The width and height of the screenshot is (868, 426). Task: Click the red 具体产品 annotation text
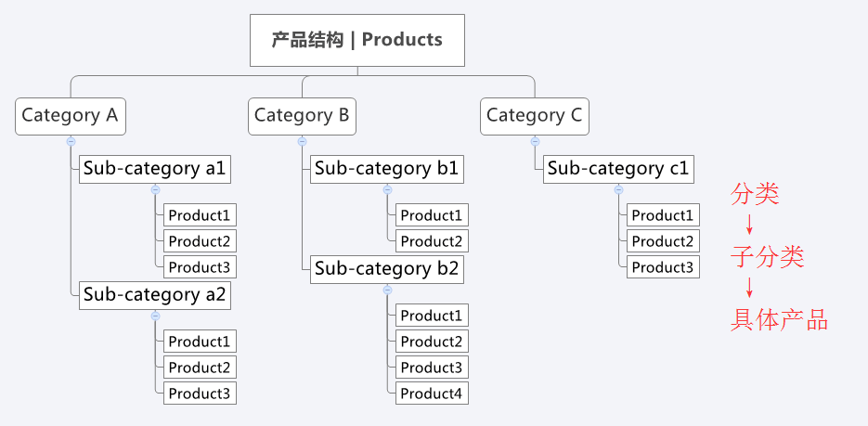pos(779,320)
